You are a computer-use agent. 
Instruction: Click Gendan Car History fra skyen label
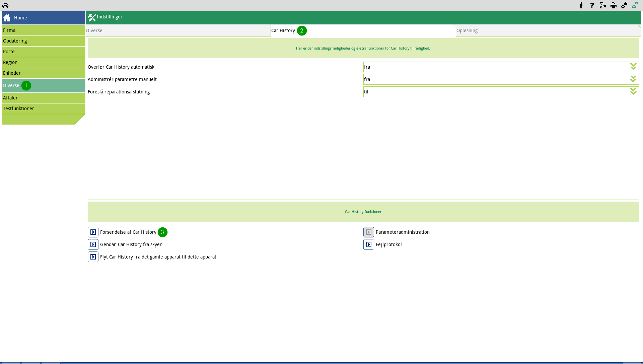131,244
